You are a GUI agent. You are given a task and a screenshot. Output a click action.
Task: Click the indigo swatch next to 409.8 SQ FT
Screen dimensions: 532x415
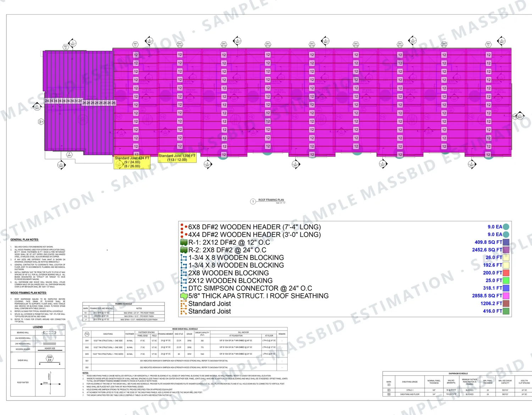(506, 242)
